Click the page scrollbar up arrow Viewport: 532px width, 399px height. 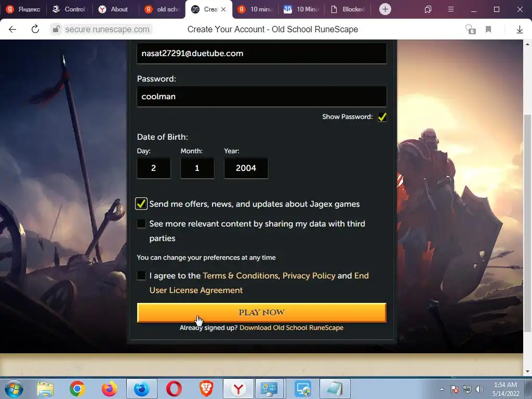point(528,44)
